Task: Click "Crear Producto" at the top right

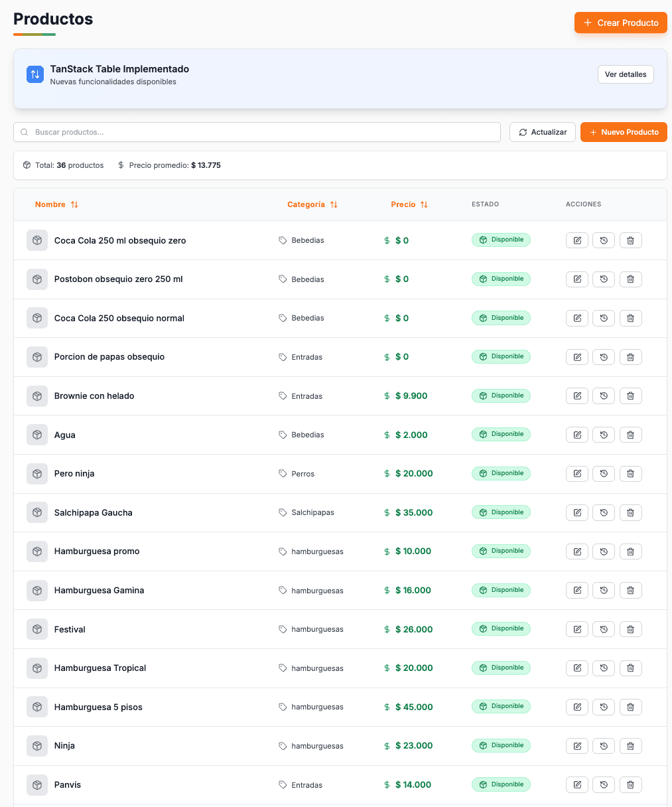Action: tap(620, 23)
